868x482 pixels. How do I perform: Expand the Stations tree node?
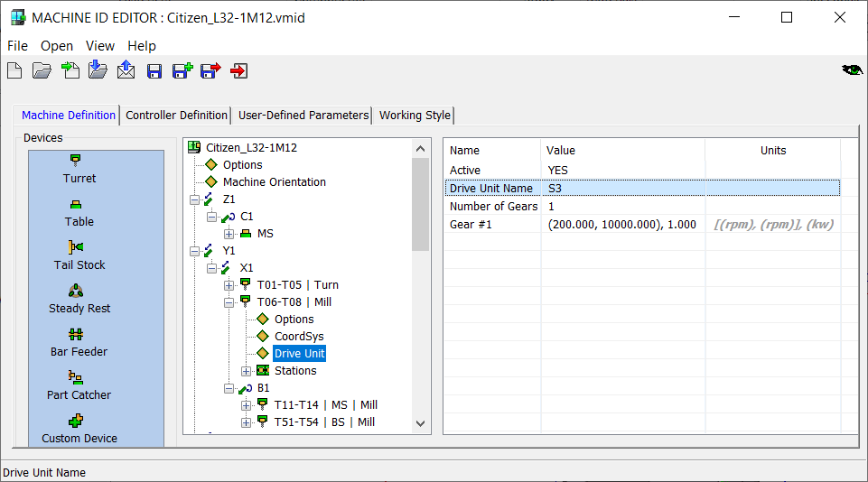pos(246,371)
